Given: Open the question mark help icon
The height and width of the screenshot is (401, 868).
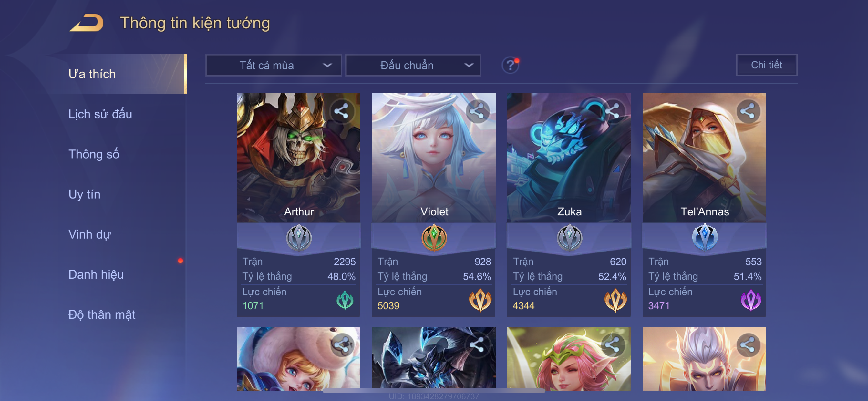Looking at the screenshot, I should coord(511,65).
